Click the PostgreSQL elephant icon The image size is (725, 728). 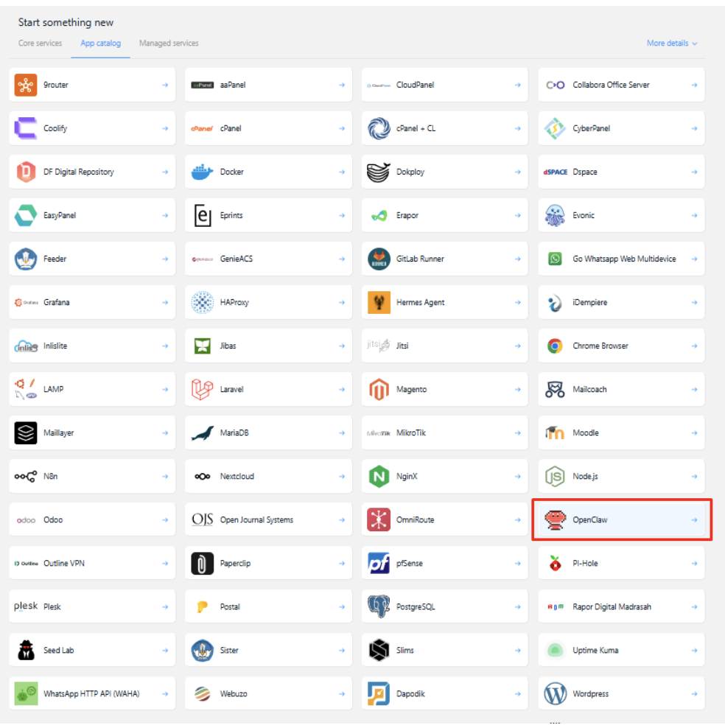coord(379,607)
